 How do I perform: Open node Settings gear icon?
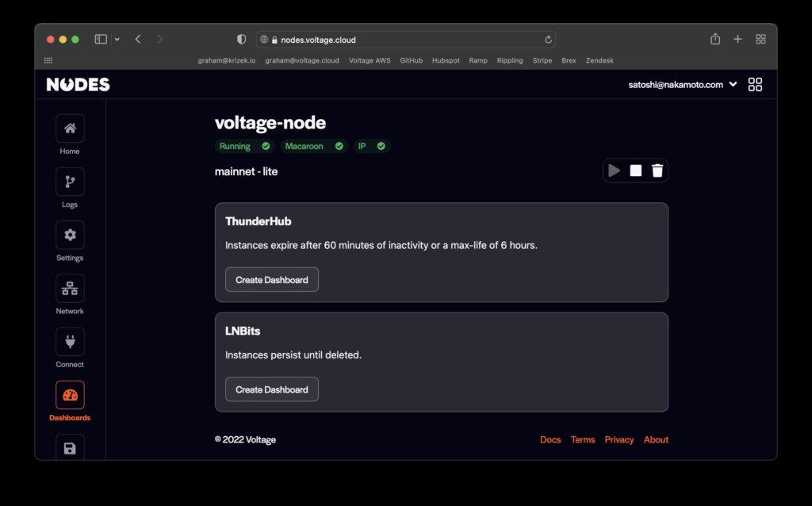(x=70, y=235)
